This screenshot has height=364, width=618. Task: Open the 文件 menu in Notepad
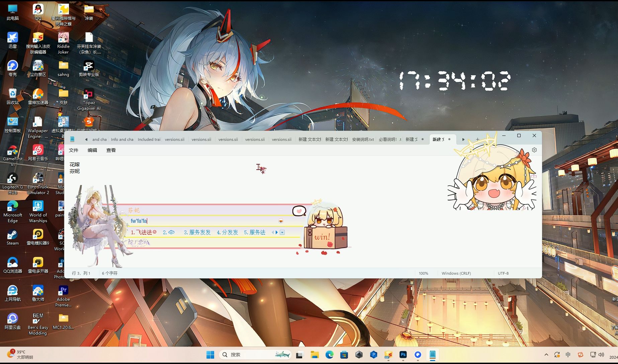click(x=74, y=150)
